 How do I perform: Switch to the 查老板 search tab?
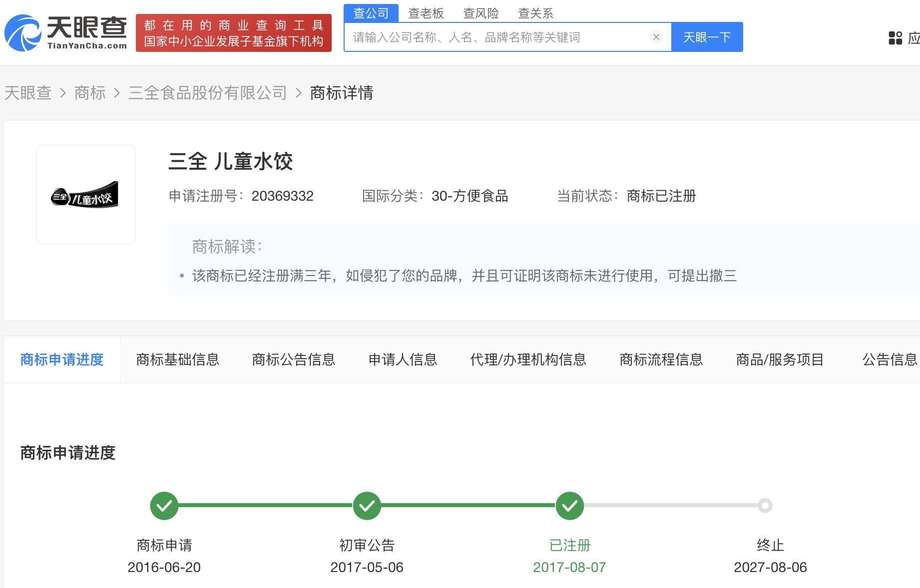(426, 13)
